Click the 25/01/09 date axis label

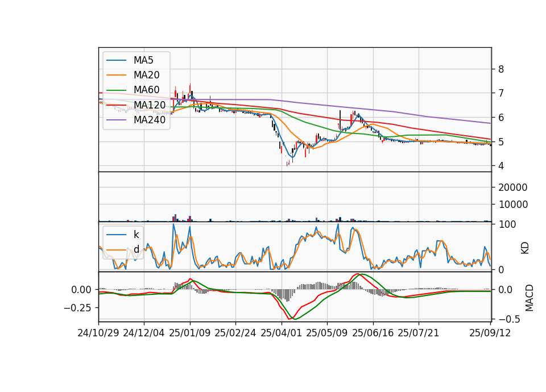pyautogui.click(x=190, y=333)
